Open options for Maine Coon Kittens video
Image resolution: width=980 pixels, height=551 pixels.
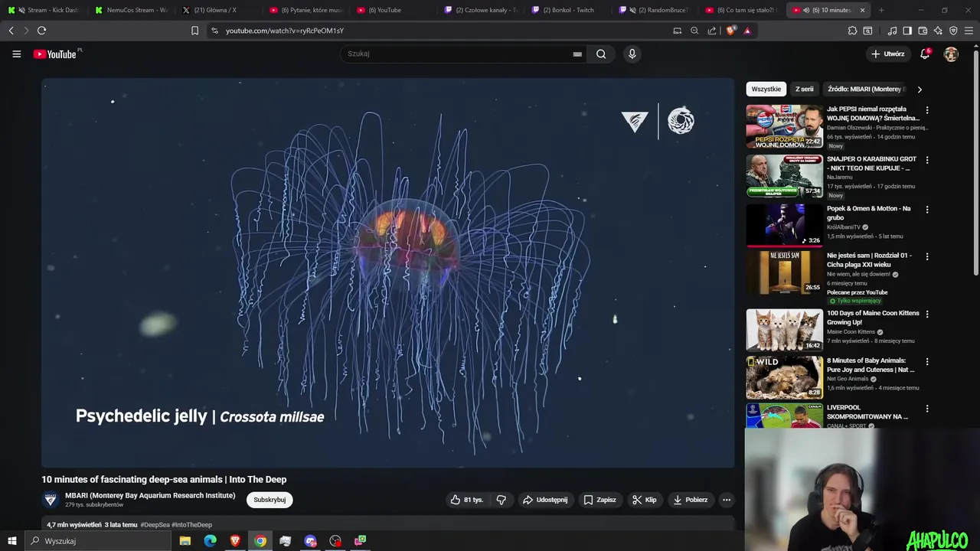pos(927,314)
